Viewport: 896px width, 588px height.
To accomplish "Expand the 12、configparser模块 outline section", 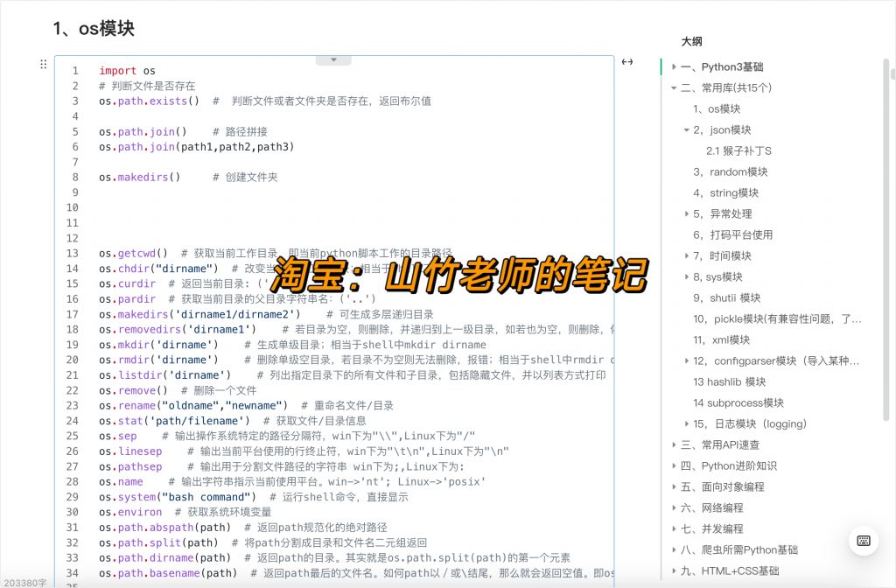I will (x=685, y=360).
